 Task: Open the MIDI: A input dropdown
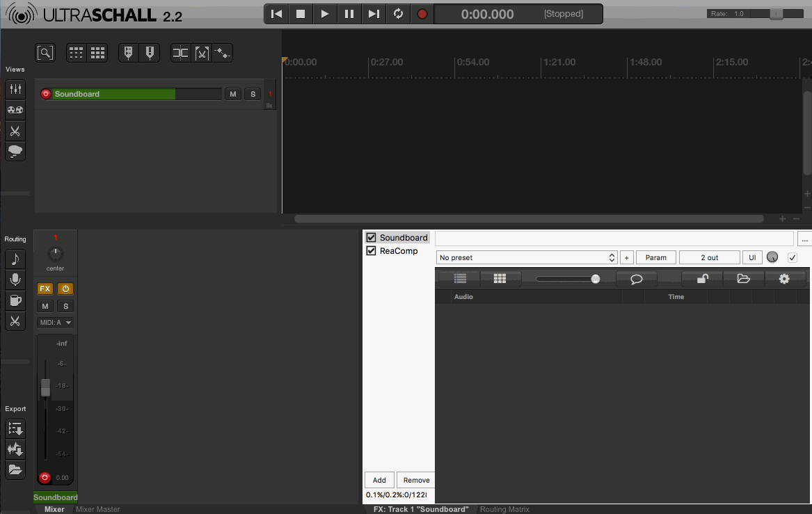point(55,323)
